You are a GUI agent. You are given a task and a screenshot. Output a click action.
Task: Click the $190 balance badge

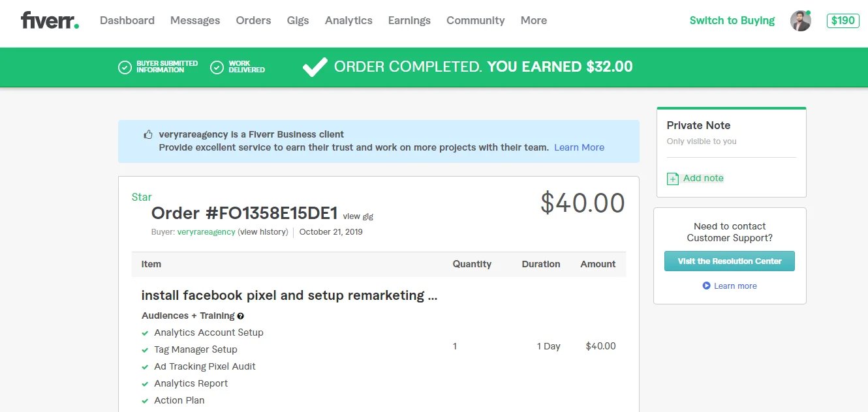pyautogui.click(x=843, y=21)
